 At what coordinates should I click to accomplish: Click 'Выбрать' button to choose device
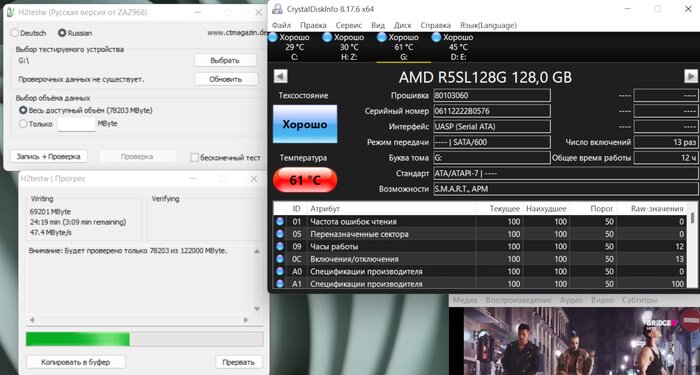pyautogui.click(x=225, y=60)
